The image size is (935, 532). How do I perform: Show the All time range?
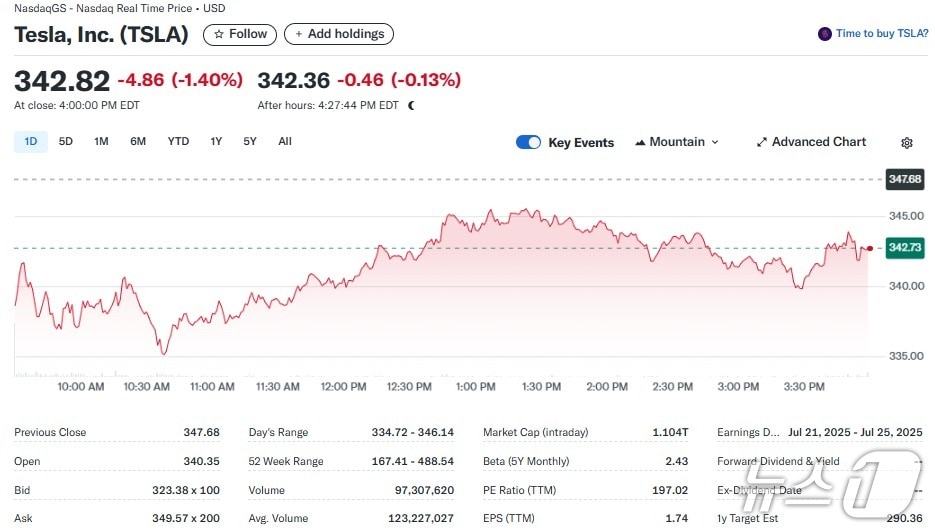coord(285,141)
